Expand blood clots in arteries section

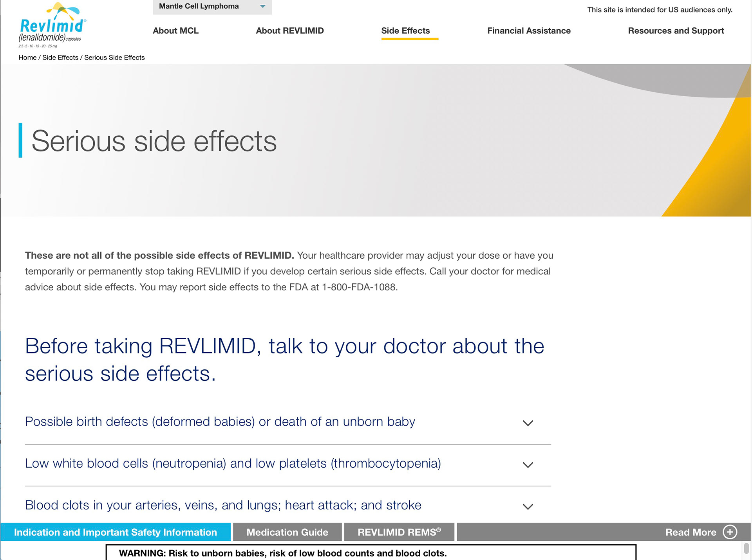pyautogui.click(x=288, y=506)
